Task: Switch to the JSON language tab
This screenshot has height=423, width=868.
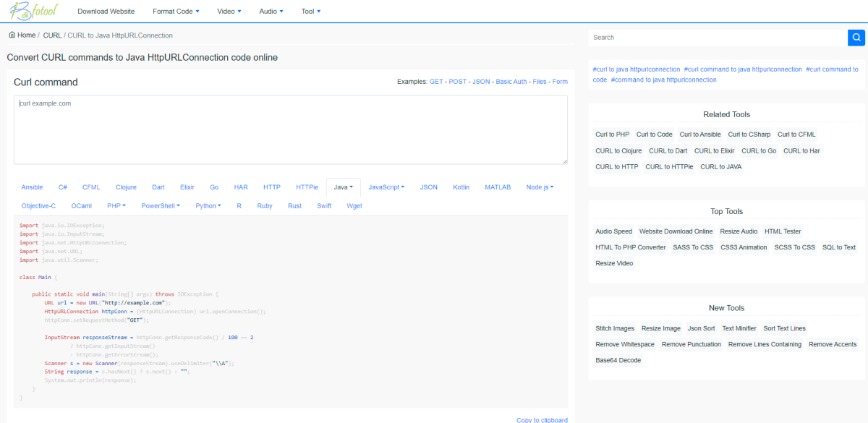Action: 429,187
